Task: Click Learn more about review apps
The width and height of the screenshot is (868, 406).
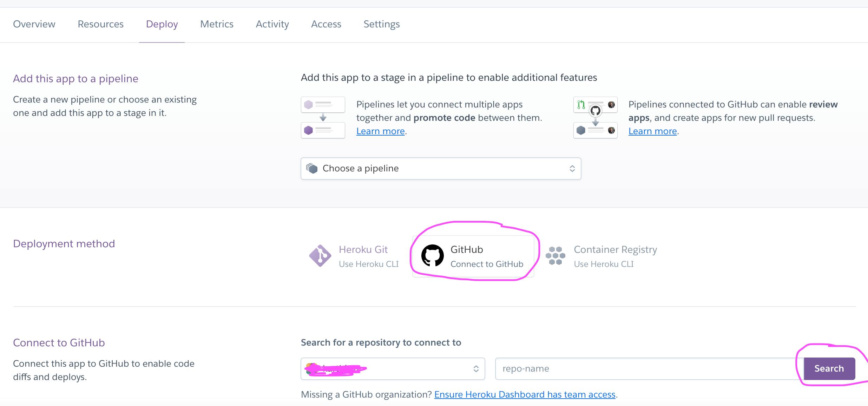Action: tap(653, 131)
